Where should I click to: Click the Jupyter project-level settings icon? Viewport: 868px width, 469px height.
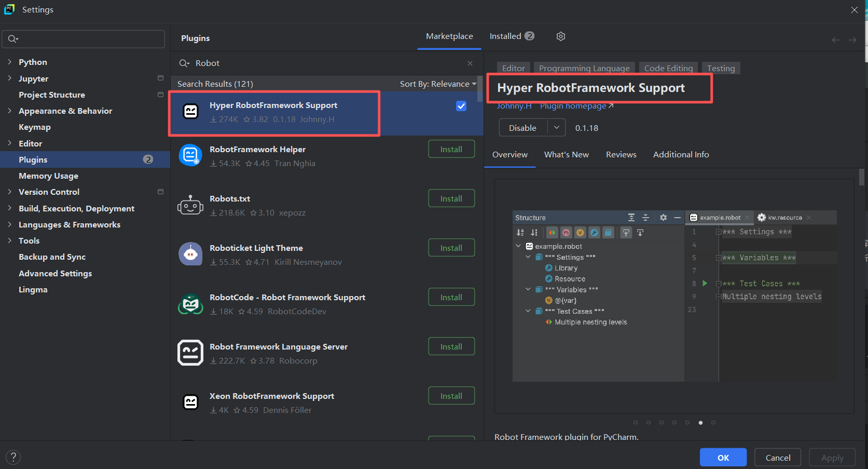coord(160,78)
